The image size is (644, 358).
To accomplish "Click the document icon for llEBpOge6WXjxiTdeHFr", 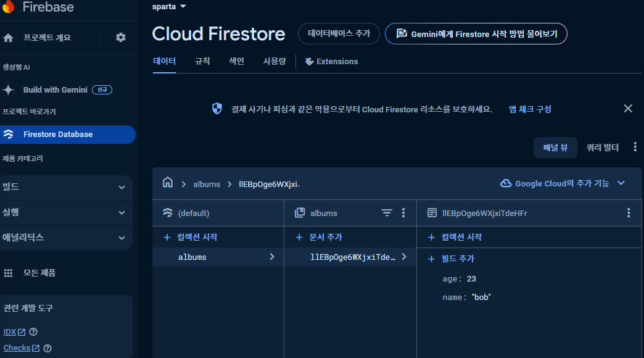I will pos(432,213).
